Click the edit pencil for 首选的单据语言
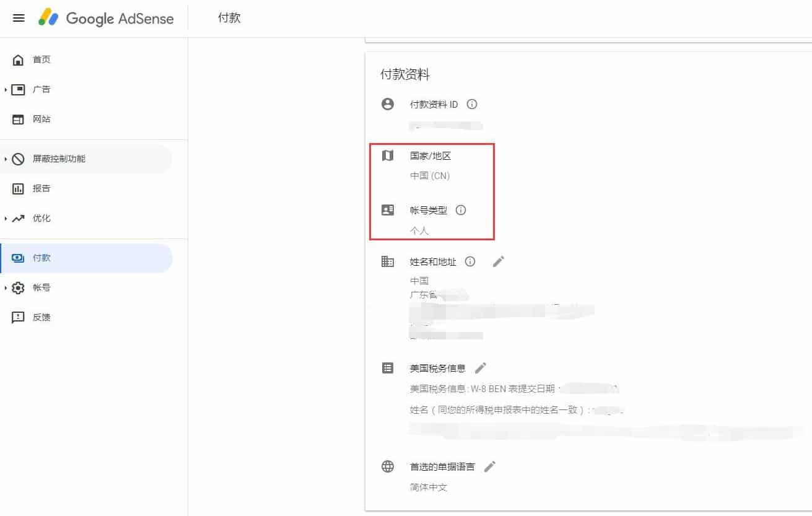The image size is (812, 516). (489, 466)
